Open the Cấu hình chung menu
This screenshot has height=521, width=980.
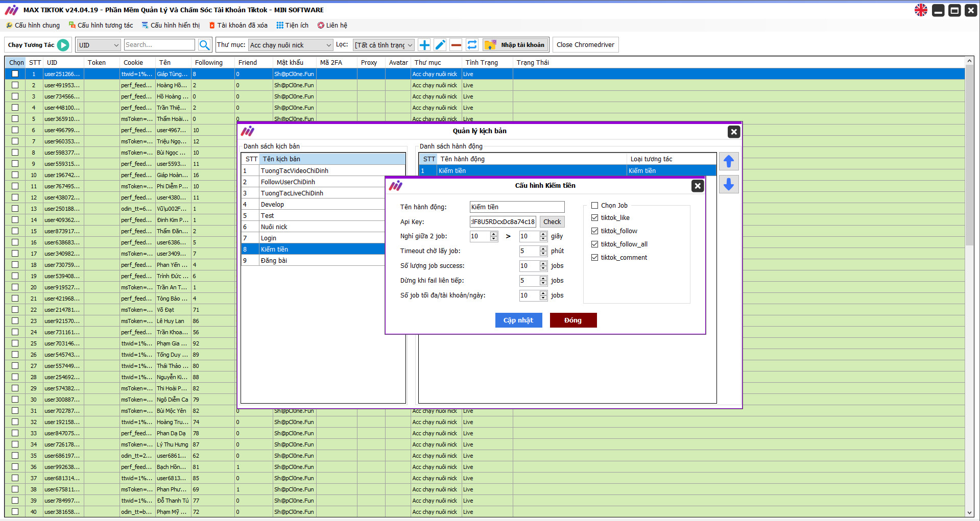33,26
